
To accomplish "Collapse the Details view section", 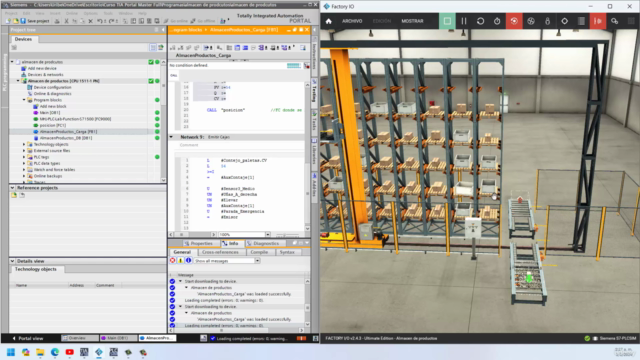I will (12, 261).
